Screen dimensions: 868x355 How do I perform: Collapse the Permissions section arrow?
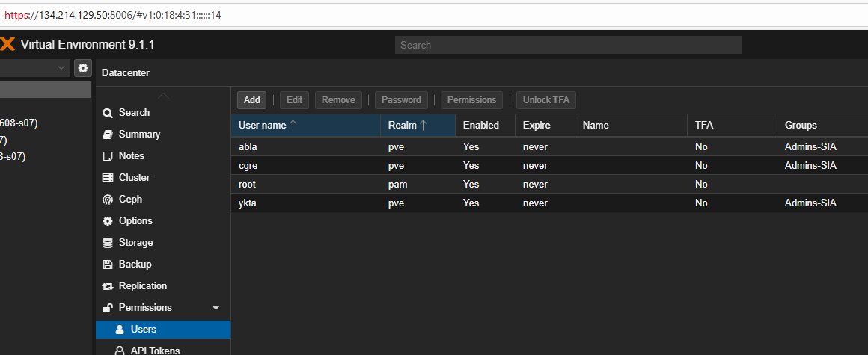point(216,308)
